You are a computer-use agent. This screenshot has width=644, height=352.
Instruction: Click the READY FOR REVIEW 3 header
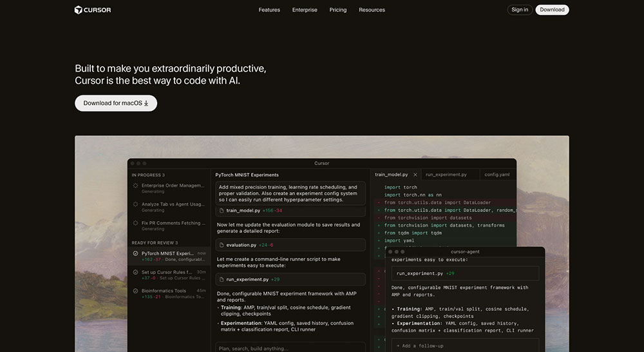click(155, 242)
